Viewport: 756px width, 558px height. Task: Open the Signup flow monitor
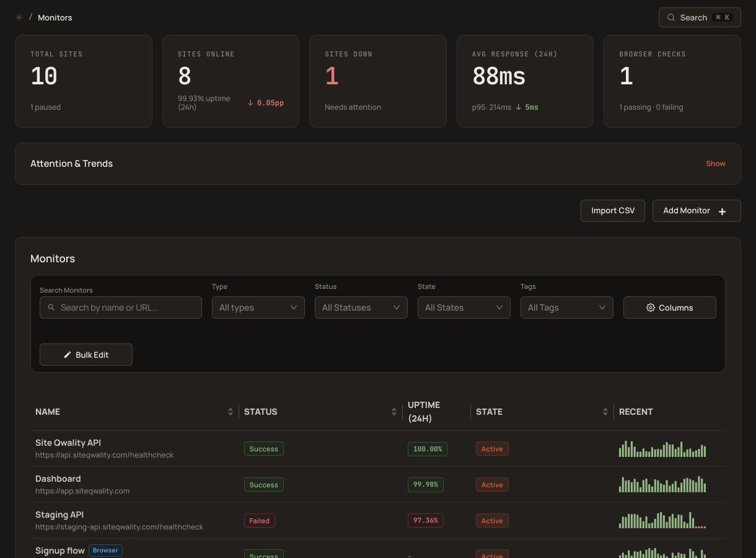point(60,551)
